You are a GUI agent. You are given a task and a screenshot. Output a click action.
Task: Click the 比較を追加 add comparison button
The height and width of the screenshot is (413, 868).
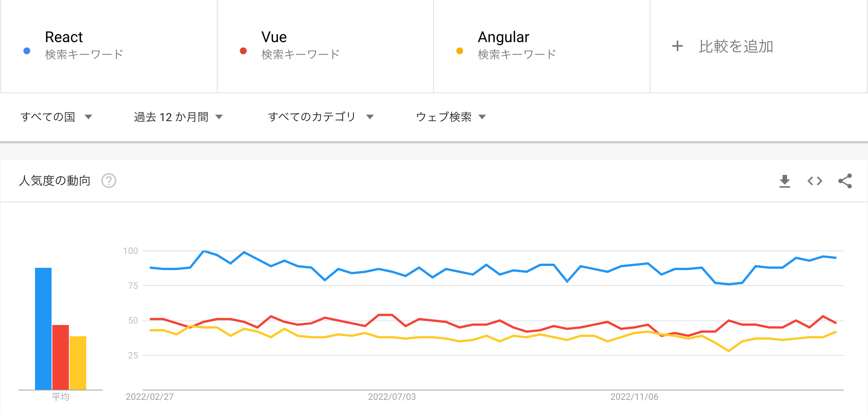tap(736, 46)
